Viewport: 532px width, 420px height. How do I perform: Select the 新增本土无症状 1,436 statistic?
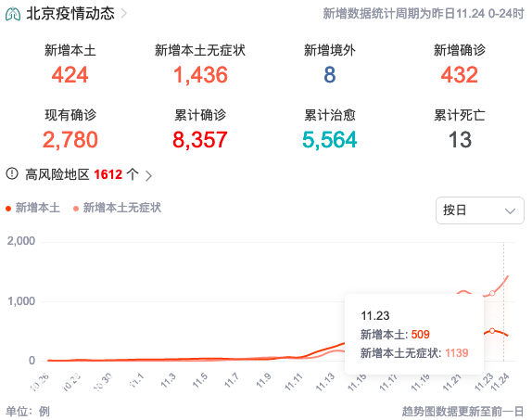point(200,64)
